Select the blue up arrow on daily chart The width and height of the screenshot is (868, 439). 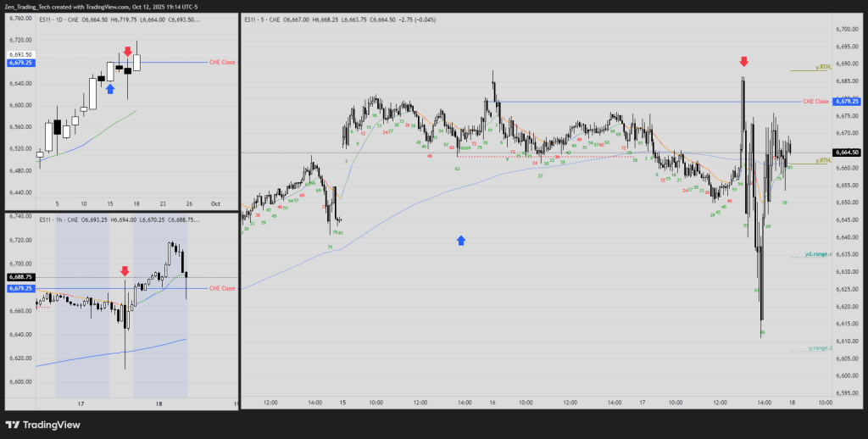click(110, 87)
